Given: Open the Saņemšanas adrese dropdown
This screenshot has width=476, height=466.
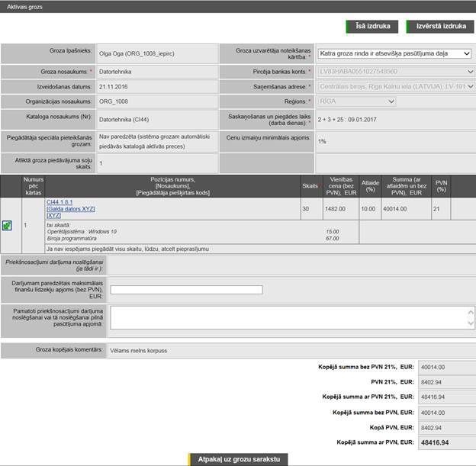Looking at the screenshot, I should click(395, 86).
